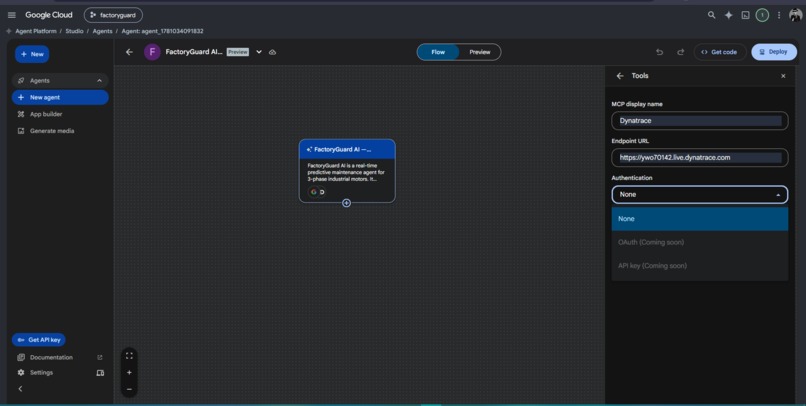Click the New button in the sidebar
Viewport: 806px width, 406px height.
tap(32, 54)
